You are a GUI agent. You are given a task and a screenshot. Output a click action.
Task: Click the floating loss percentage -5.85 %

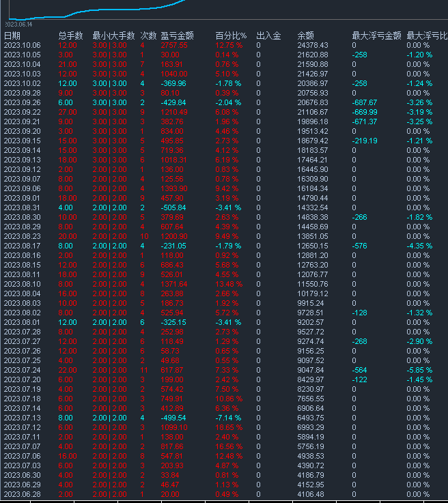[419, 370]
